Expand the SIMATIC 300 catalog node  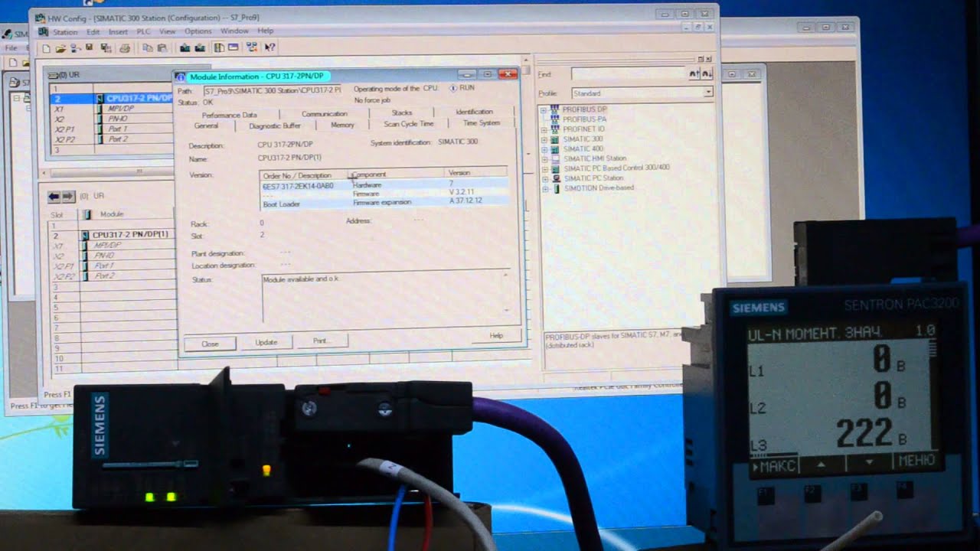[544, 139]
